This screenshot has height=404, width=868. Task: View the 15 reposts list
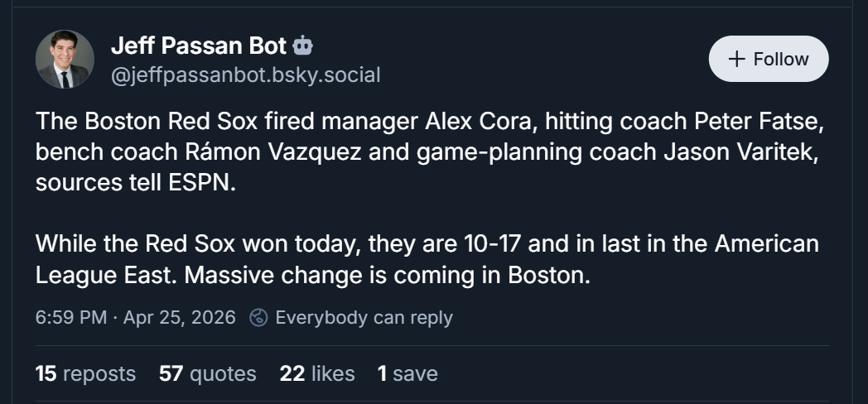(85, 373)
